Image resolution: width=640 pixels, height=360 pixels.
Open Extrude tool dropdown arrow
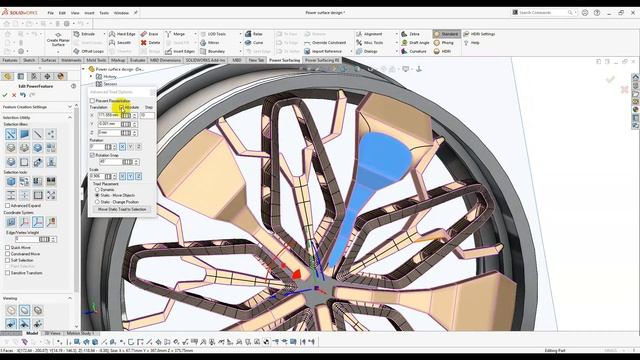pos(104,34)
